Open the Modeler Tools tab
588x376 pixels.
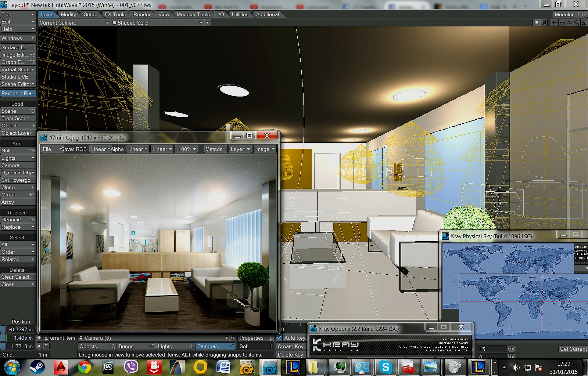(x=193, y=14)
